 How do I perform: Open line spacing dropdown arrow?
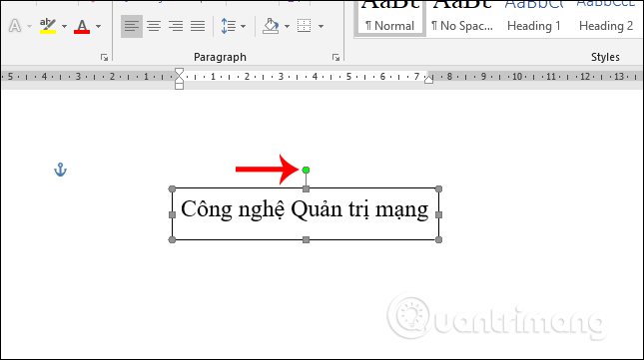coord(244,27)
